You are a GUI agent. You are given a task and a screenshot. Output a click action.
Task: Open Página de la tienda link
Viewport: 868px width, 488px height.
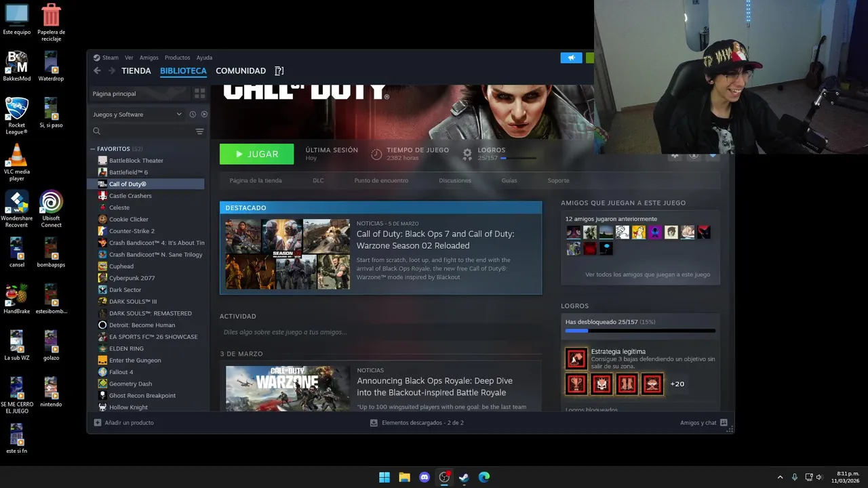pyautogui.click(x=256, y=181)
